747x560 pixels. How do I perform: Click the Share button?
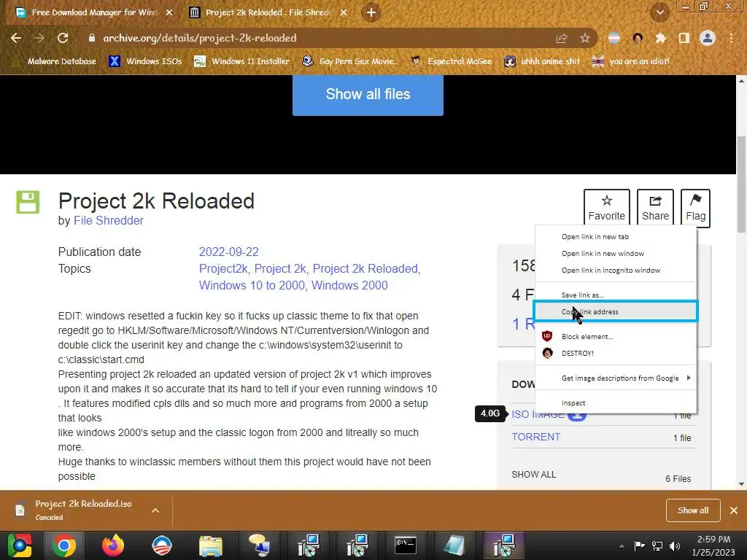tap(655, 208)
